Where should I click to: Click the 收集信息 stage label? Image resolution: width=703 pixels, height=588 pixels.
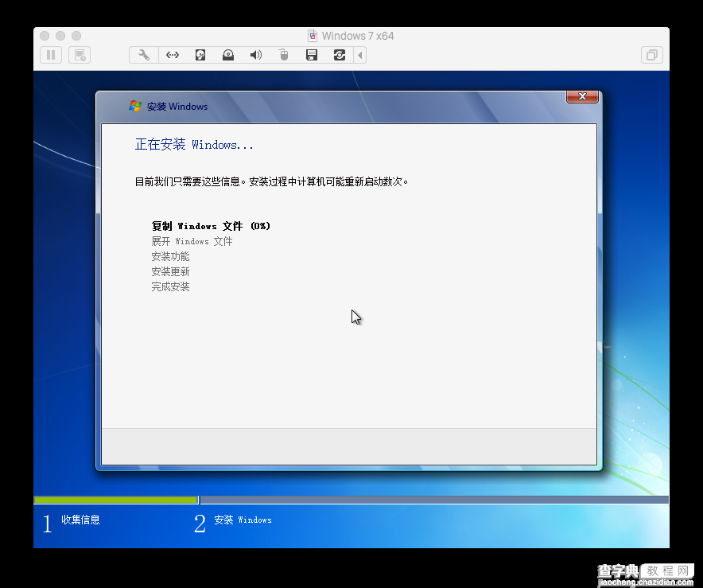(x=80, y=520)
